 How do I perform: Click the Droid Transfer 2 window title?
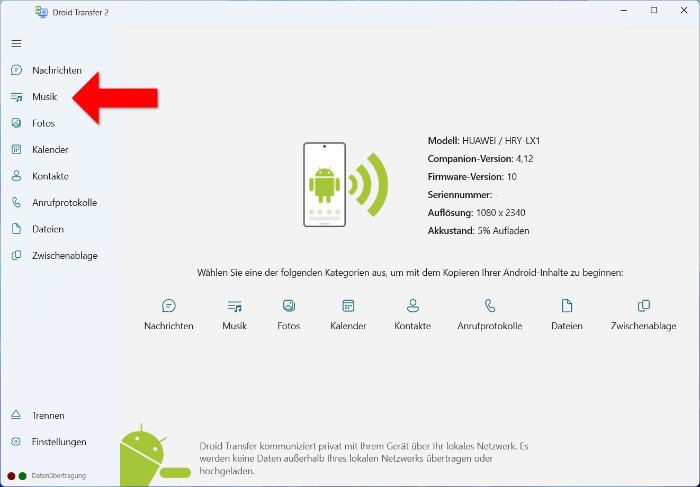80,12
